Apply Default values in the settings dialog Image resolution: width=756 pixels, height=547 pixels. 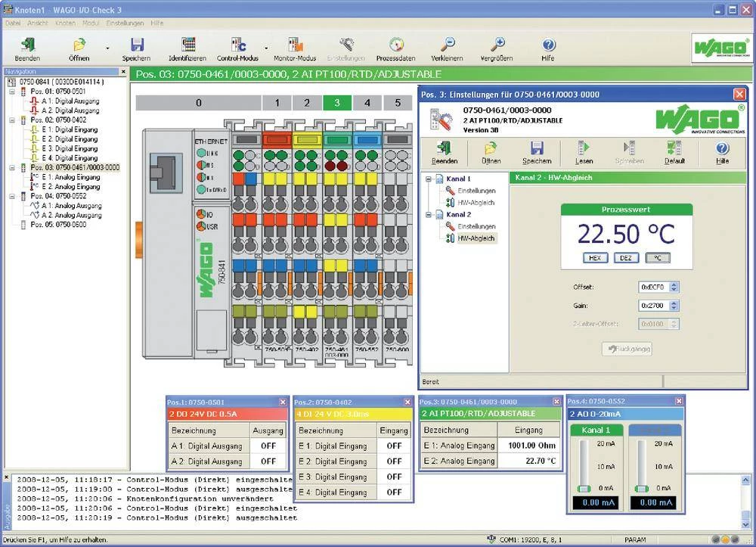pos(672,151)
